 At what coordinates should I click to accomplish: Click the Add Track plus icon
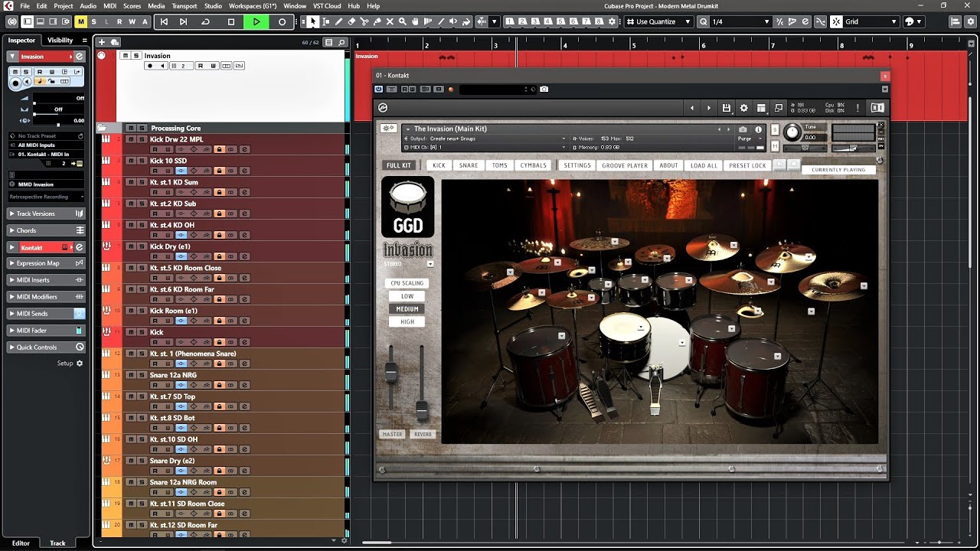102,42
